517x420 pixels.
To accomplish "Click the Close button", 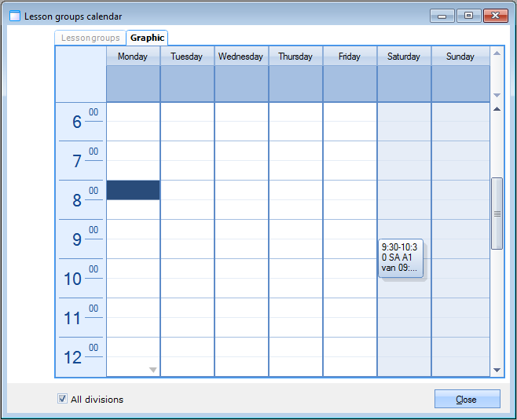I will tap(467, 399).
